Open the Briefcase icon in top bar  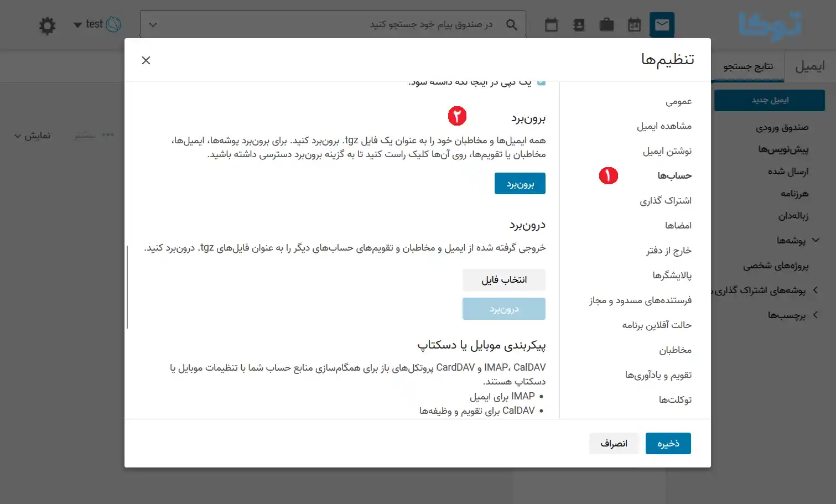point(607,25)
